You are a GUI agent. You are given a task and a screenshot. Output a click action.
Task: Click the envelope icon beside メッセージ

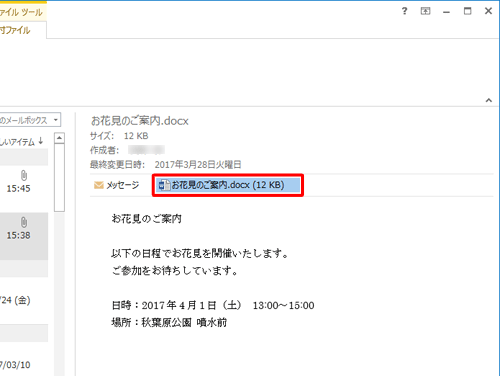99,185
